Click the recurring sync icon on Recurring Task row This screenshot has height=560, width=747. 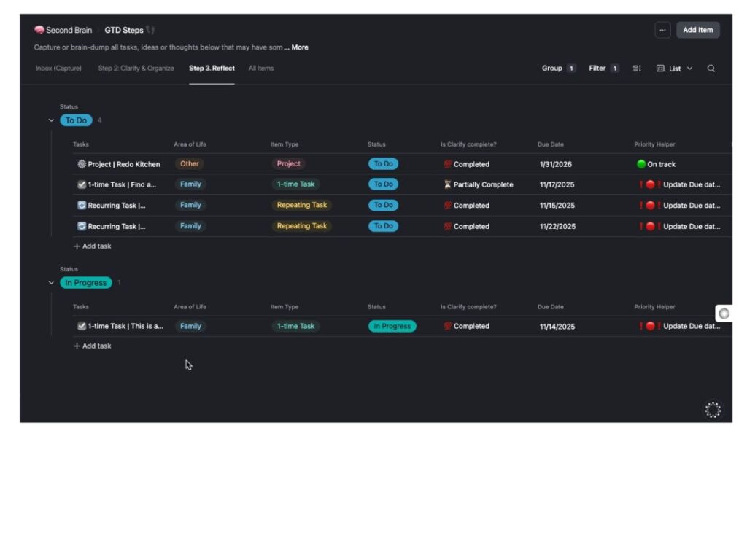point(82,205)
